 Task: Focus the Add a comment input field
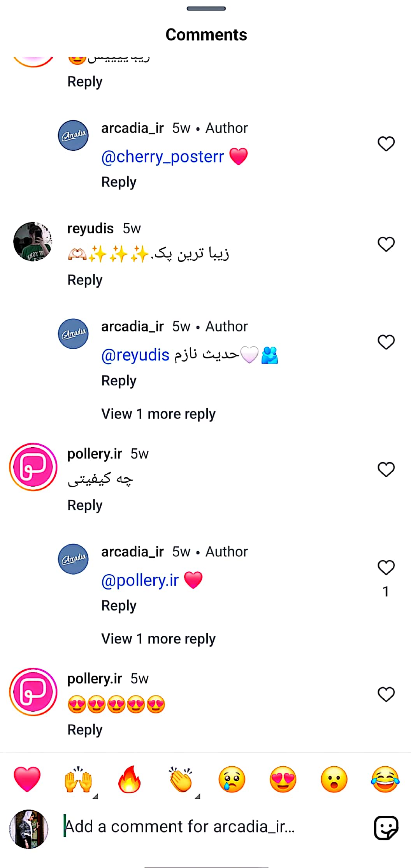click(214, 827)
